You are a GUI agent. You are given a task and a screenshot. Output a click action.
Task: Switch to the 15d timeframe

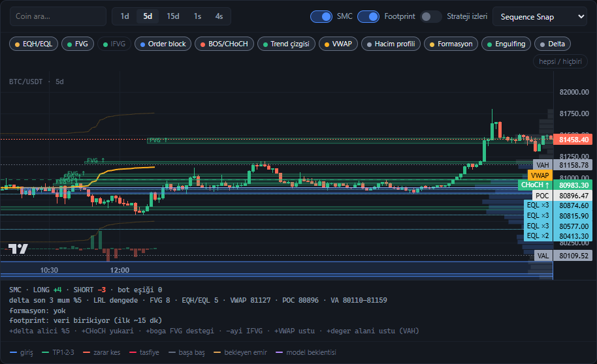click(173, 16)
